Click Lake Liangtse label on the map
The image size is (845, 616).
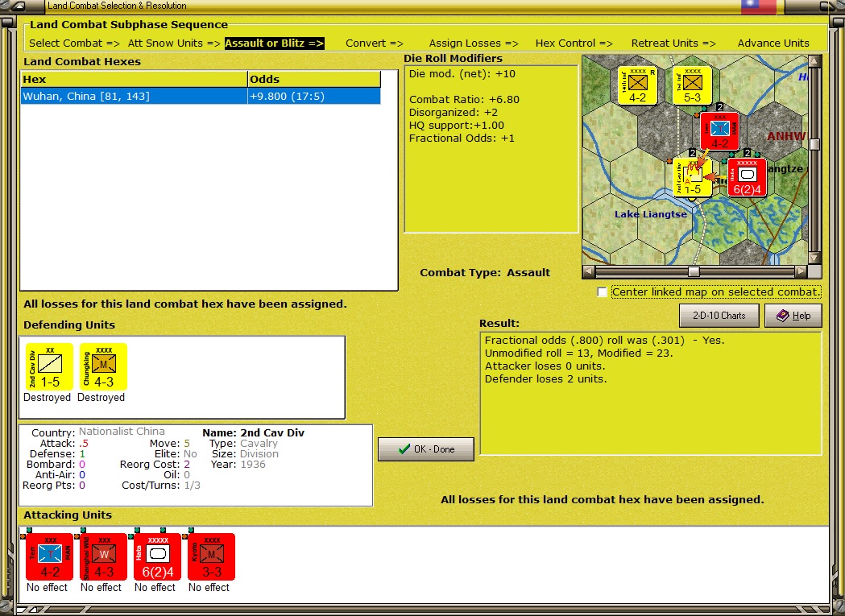[651, 214]
